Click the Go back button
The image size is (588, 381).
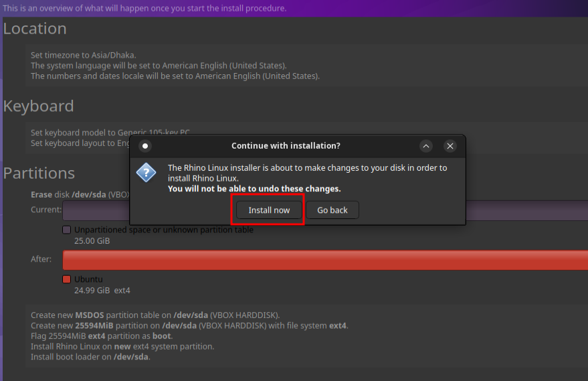click(332, 210)
